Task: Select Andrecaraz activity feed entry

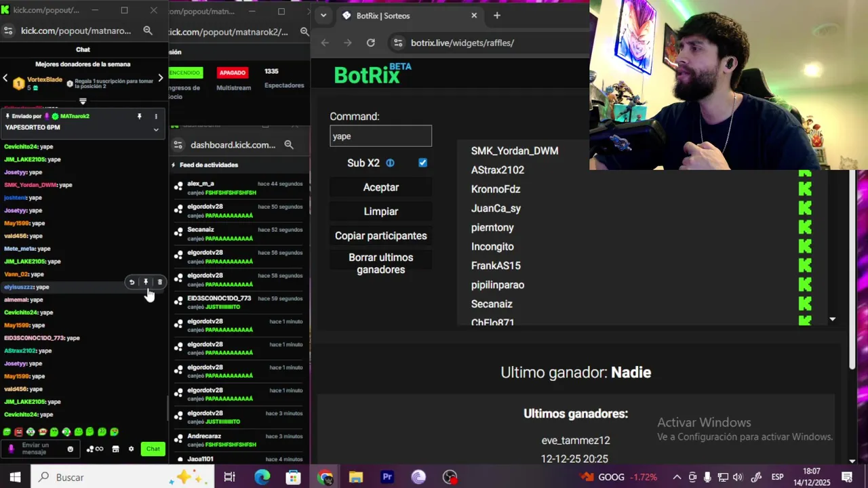Action: point(239,441)
